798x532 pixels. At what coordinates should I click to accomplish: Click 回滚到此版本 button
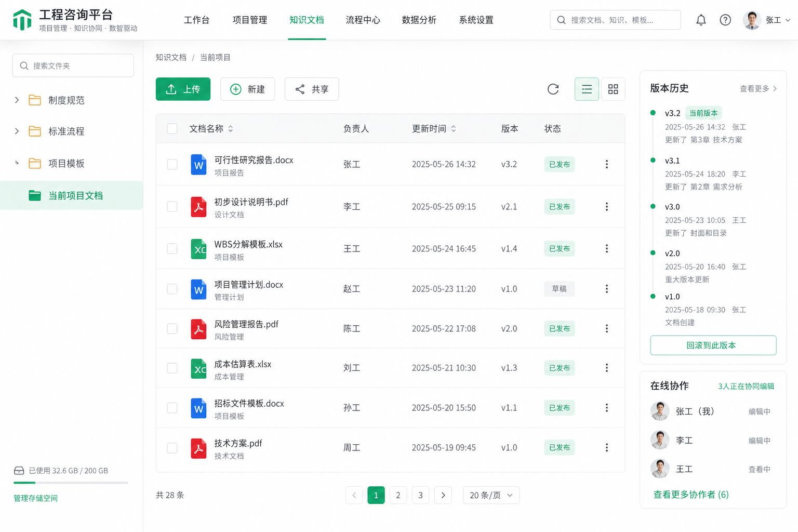(713, 345)
